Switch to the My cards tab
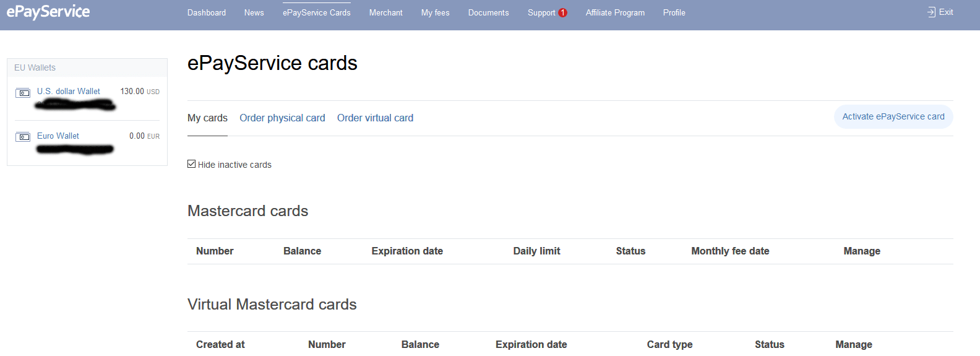The height and width of the screenshot is (356, 980). coord(207,118)
